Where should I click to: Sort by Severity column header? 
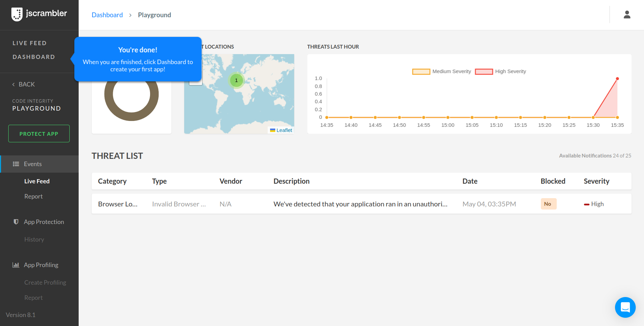pyautogui.click(x=596, y=181)
